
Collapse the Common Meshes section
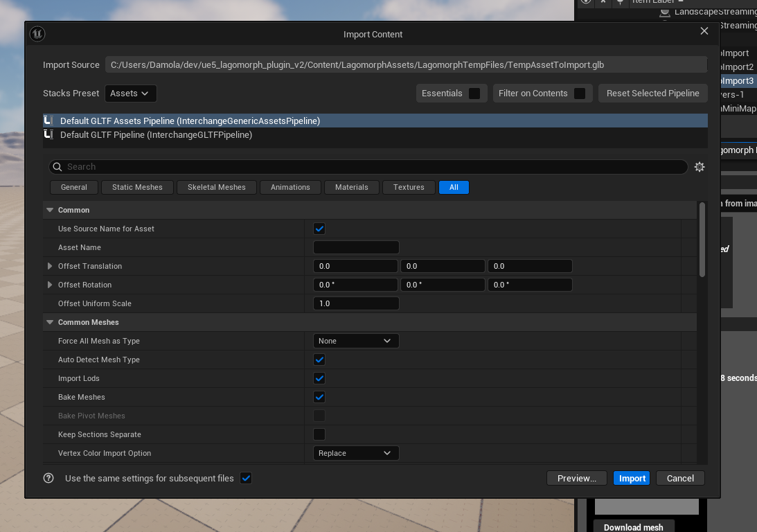click(x=50, y=322)
